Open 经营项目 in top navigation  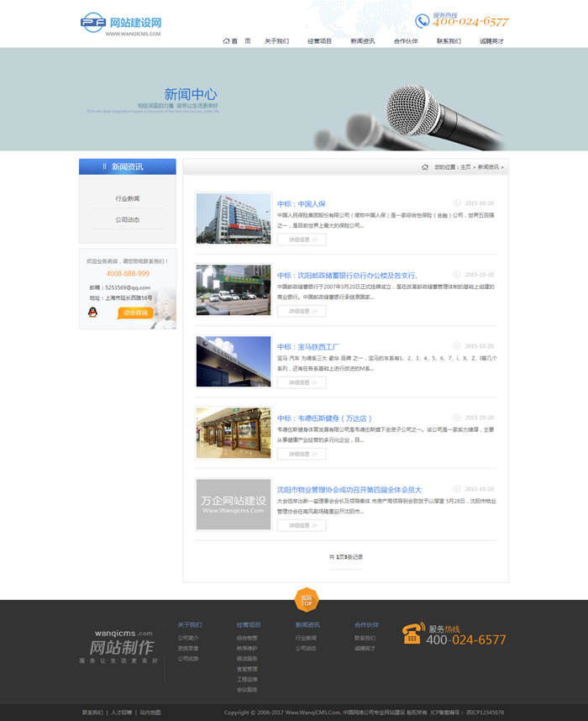pyautogui.click(x=319, y=41)
